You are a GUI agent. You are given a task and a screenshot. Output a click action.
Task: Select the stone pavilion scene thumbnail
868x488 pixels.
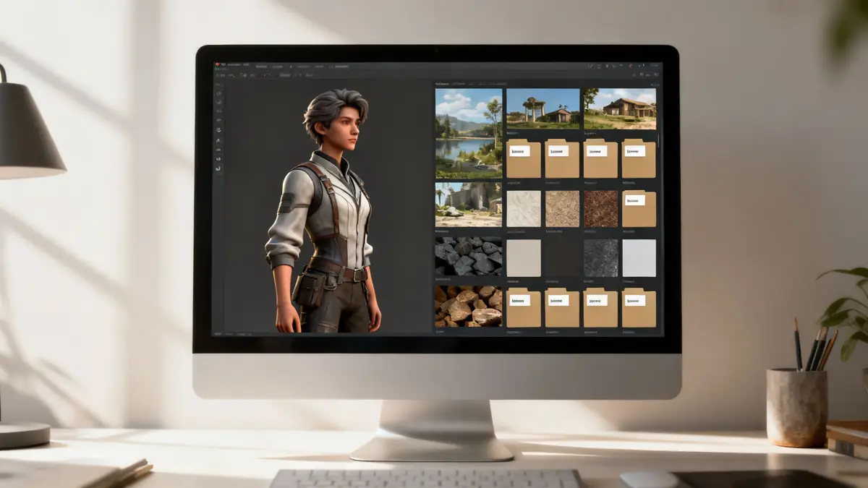tap(543, 109)
